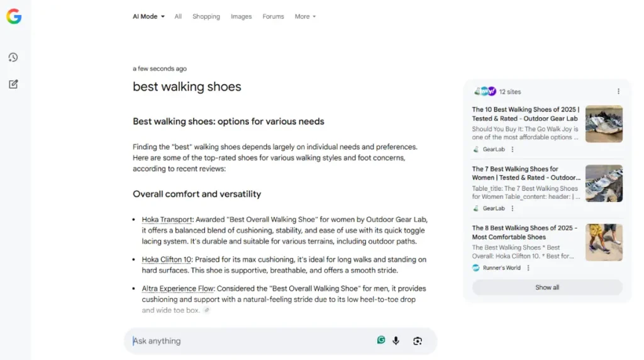The height and width of the screenshot is (360, 644).
Task: Open the Hoka Transport link
Action: point(167,220)
